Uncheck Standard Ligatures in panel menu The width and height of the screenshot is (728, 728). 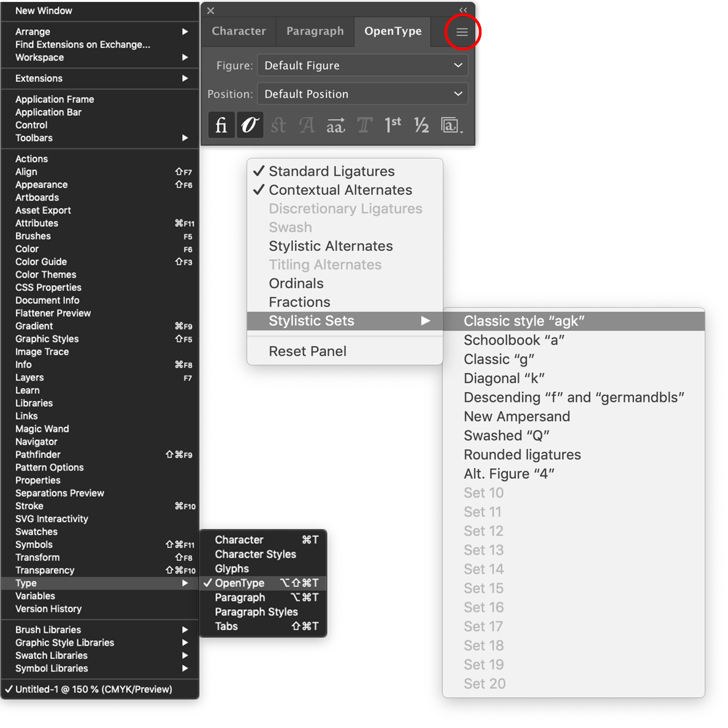click(x=345, y=171)
